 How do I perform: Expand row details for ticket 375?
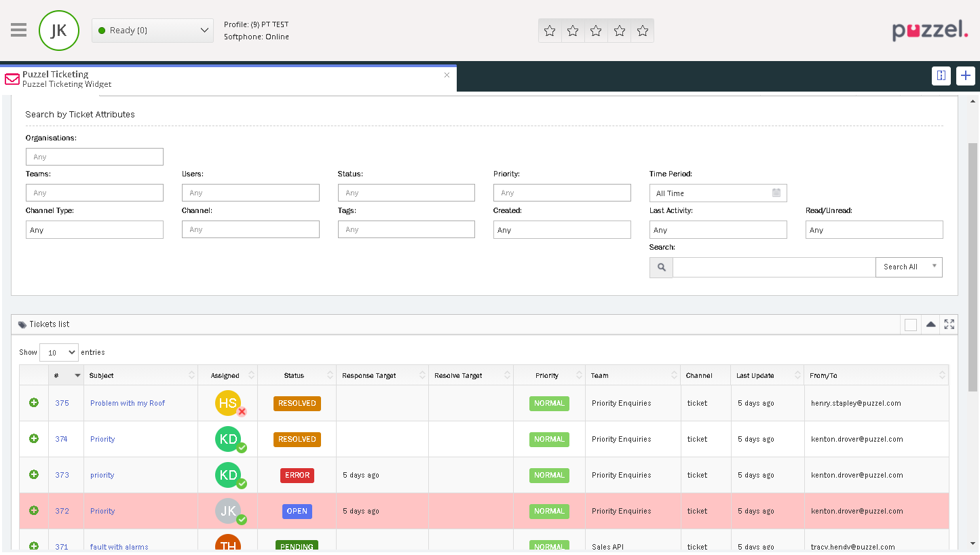(x=34, y=403)
